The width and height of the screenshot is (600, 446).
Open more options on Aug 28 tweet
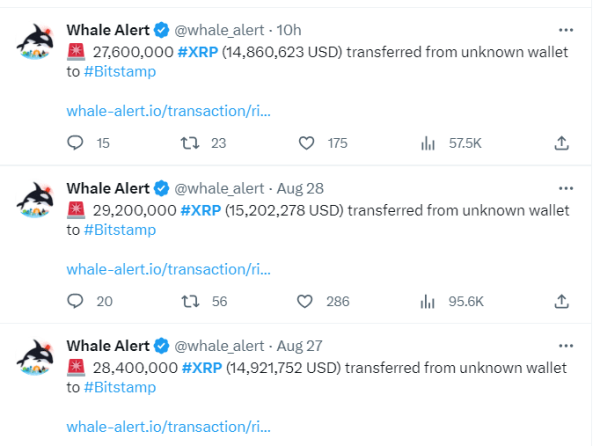[566, 187]
